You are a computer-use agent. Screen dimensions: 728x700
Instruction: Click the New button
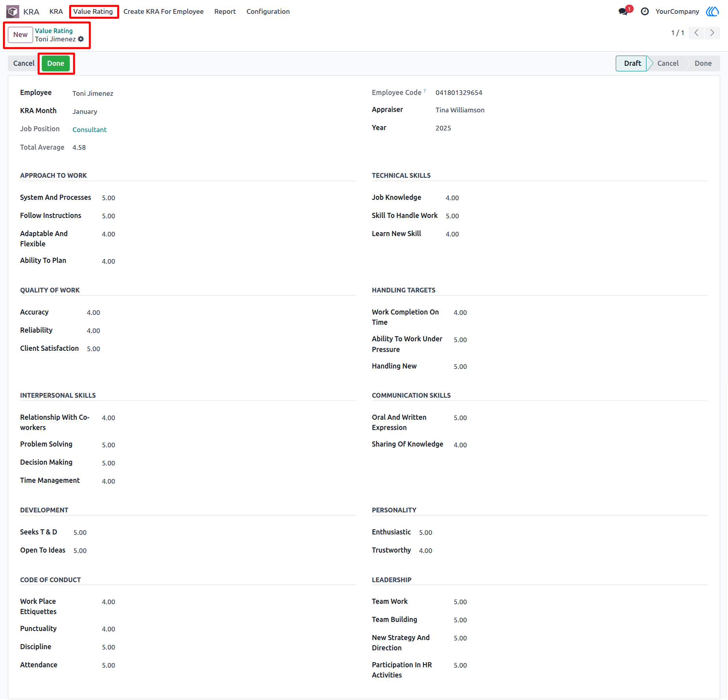(20, 35)
